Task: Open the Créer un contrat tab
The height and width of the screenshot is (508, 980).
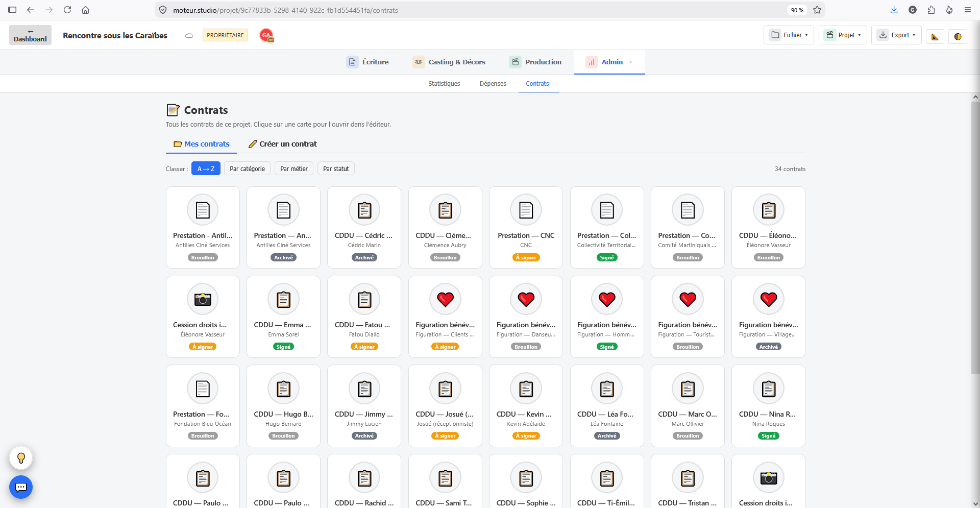Action: (x=282, y=144)
